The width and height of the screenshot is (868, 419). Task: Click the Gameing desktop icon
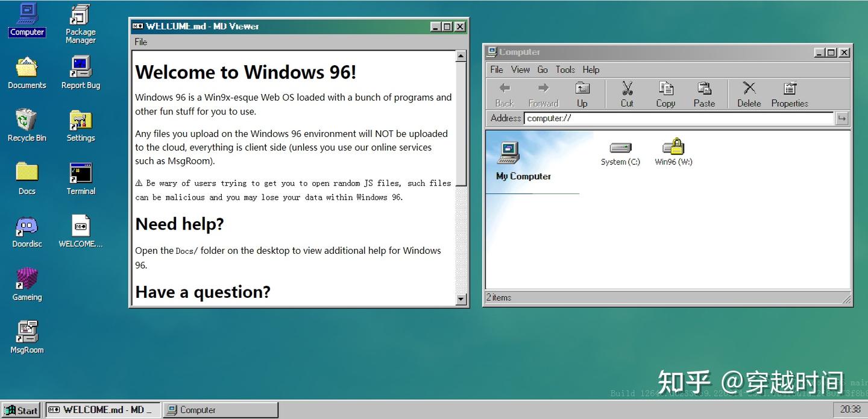tap(27, 284)
